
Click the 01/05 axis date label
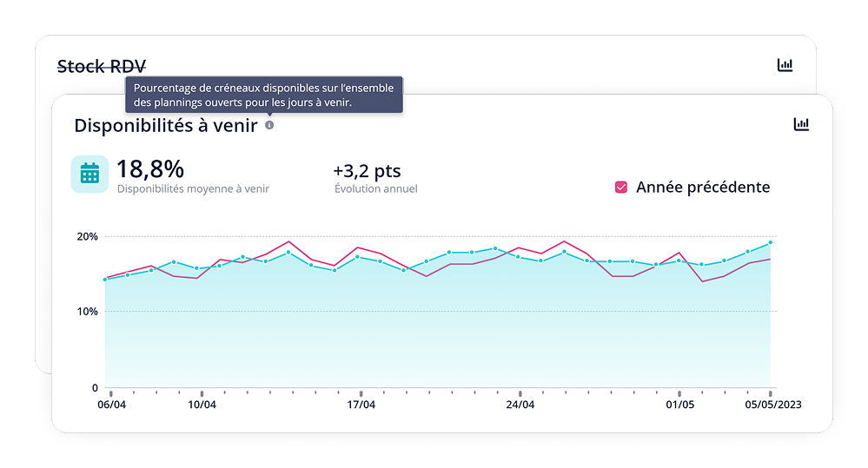pyautogui.click(x=679, y=405)
